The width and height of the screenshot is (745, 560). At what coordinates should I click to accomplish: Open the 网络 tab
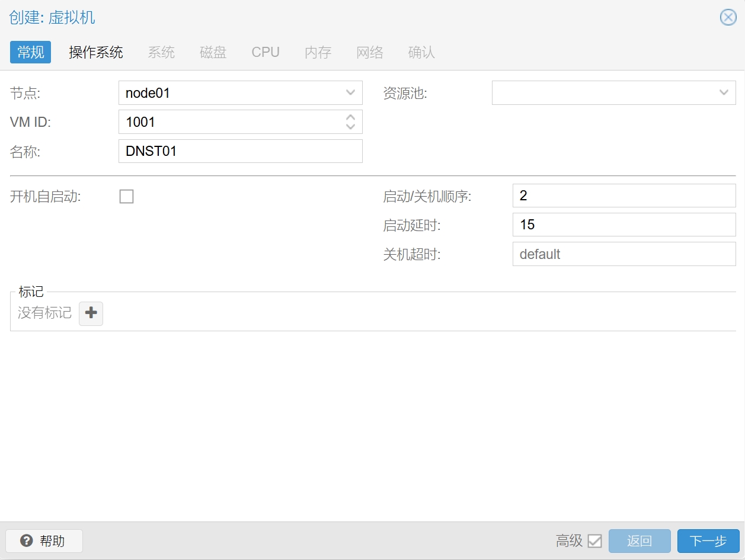coord(370,52)
